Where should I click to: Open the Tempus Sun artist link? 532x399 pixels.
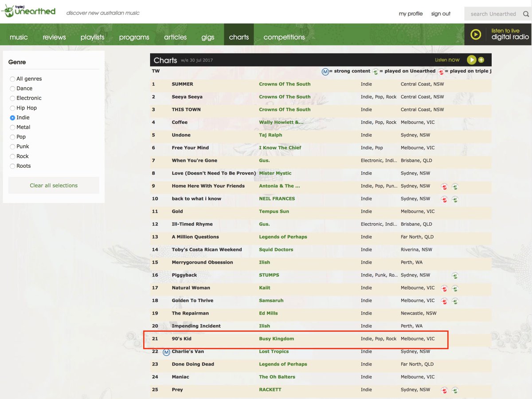(274, 211)
